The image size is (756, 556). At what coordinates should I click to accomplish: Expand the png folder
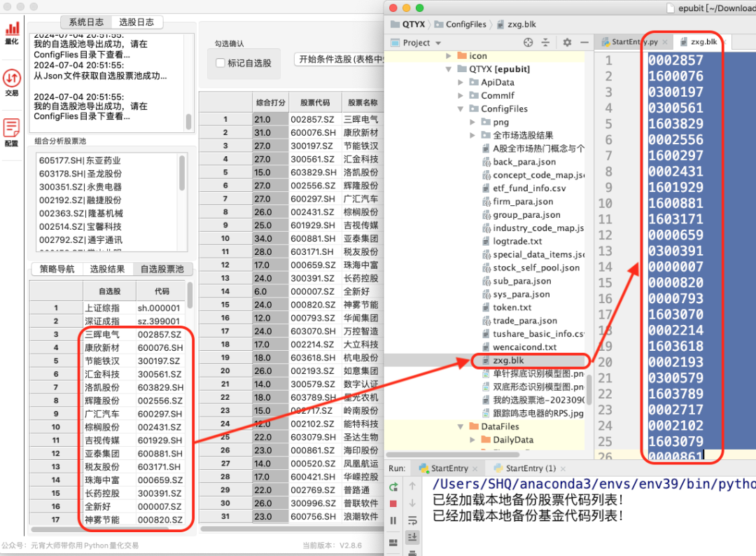[x=472, y=122]
